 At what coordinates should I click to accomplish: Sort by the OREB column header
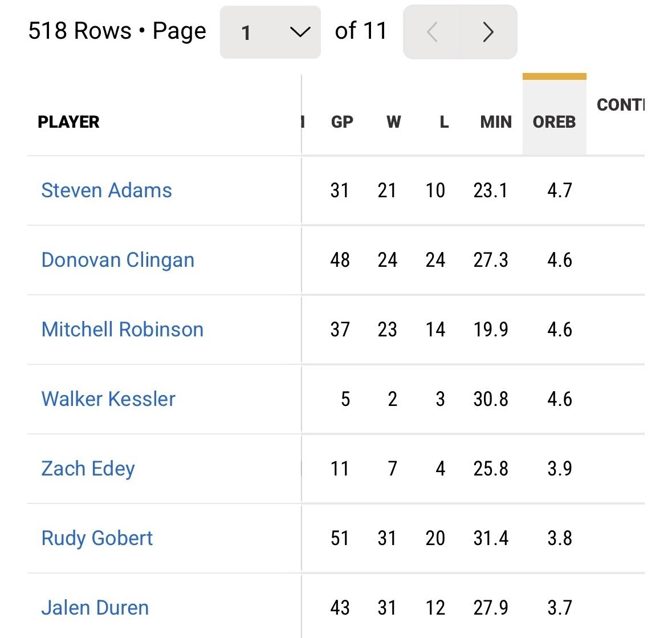(x=554, y=122)
